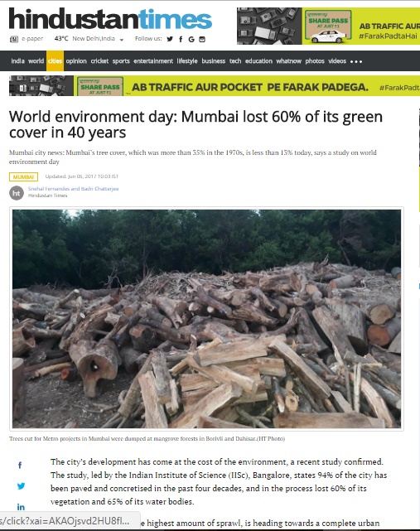420x531 pixels.
Task: Expand more sections via three dots
Action: click(356, 61)
